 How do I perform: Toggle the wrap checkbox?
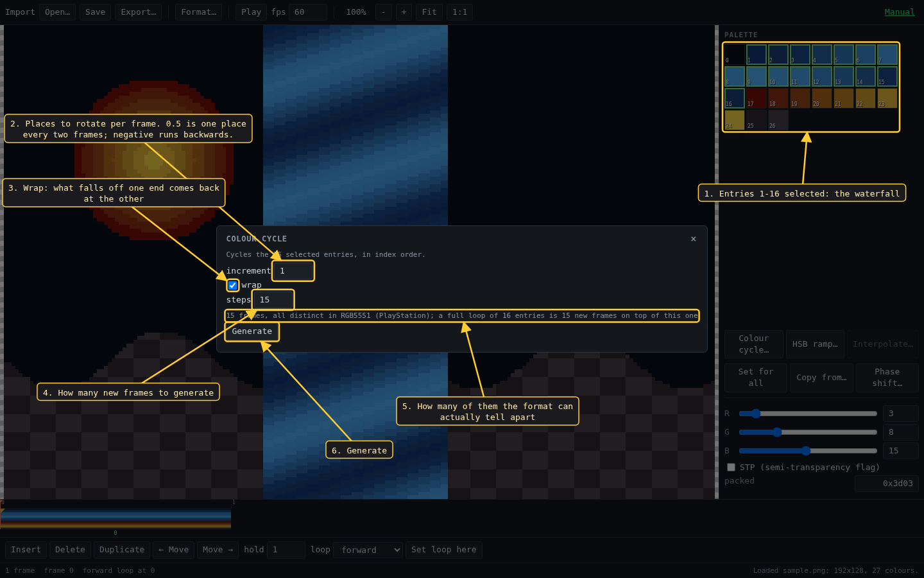point(233,285)
